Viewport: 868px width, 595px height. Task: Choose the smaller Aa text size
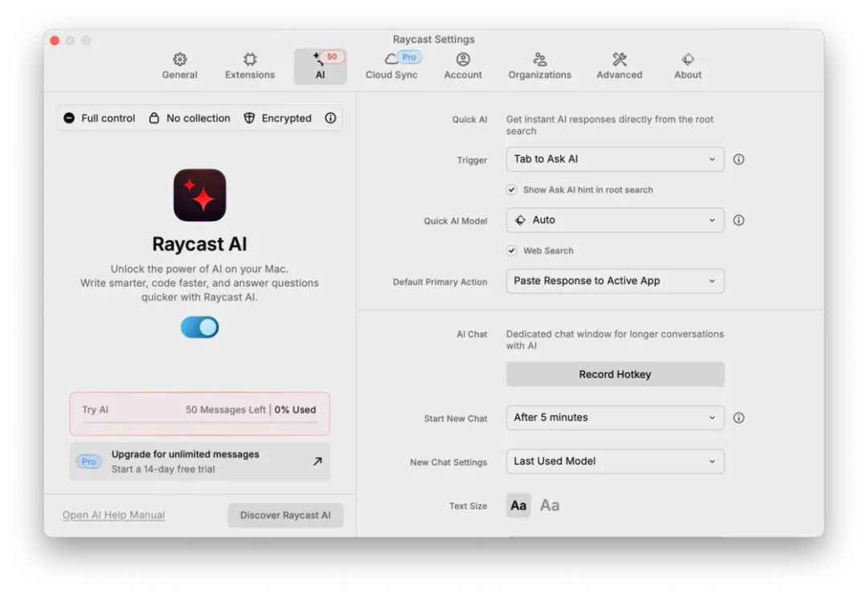(518, 505)
